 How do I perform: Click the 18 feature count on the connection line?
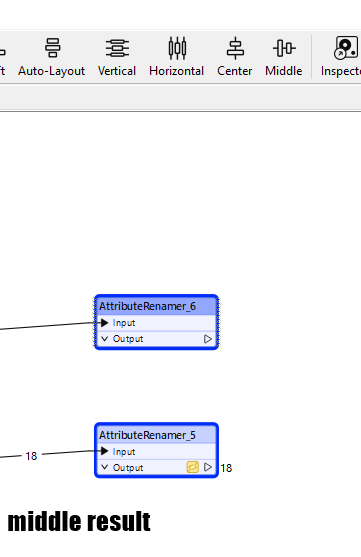pos(31,456)
